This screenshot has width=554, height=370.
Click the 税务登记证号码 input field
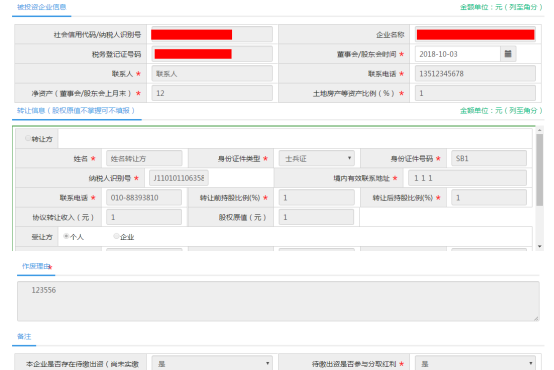pos(212,54)
